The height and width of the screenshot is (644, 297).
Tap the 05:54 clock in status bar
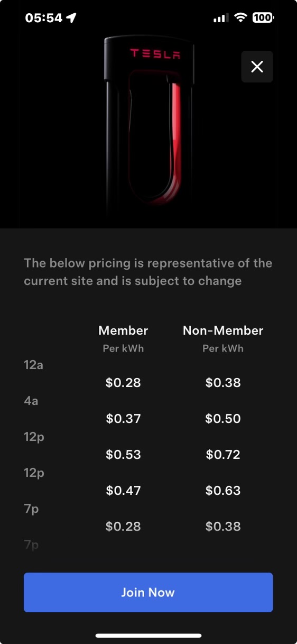[43, 18]
